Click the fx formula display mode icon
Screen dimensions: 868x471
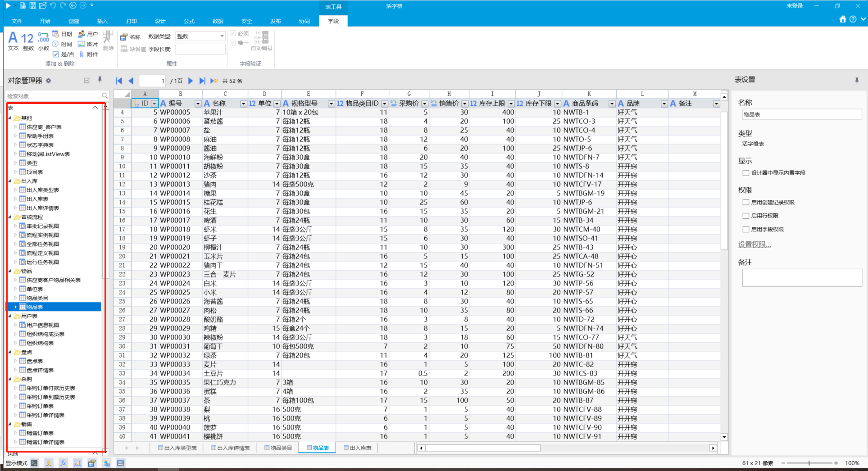63,463
